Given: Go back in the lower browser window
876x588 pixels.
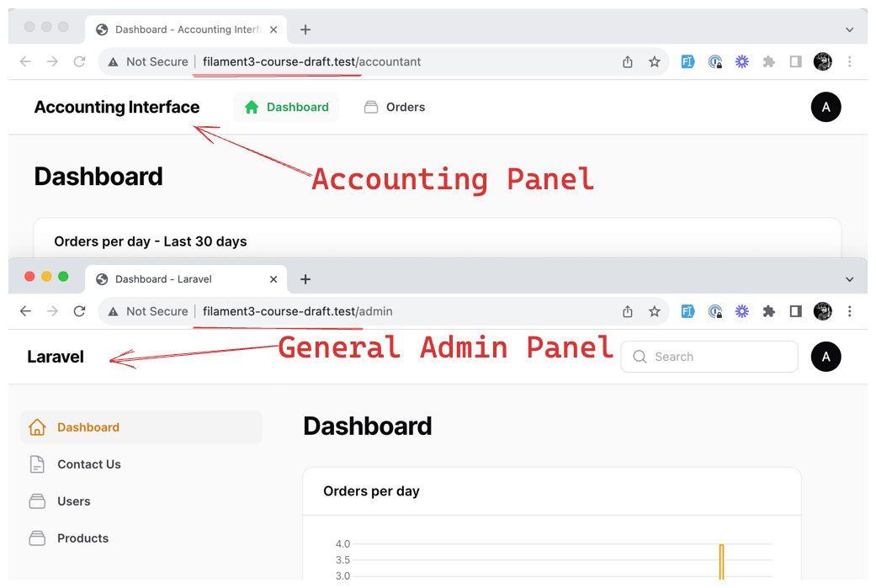Looking at the screenshot, I should click(26, 311).
